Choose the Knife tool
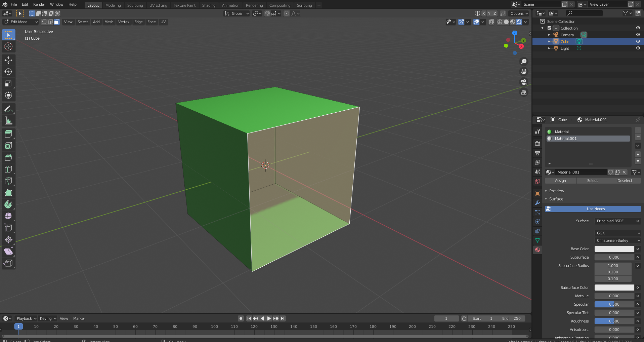Image resolution: width=644 pixels, height=342 pixels. (x=8, y=181)
